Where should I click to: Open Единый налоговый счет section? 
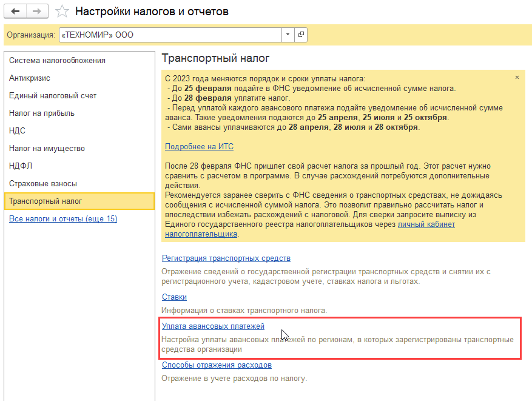79,96
